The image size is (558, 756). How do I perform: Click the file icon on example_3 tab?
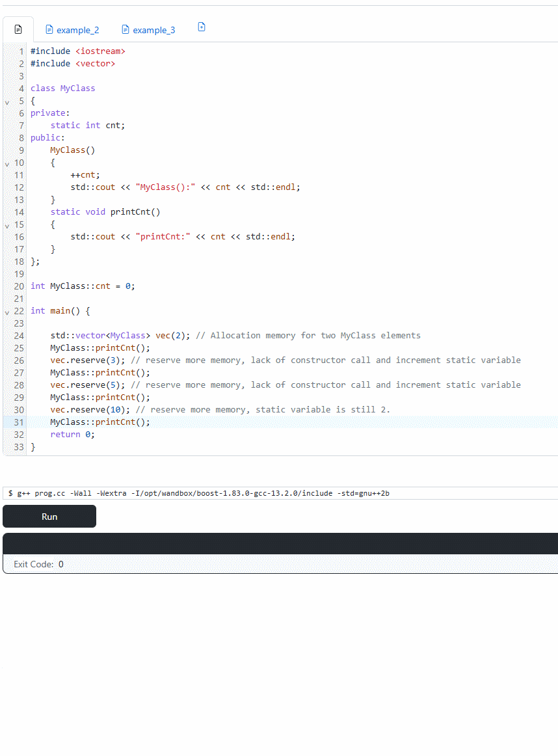click(126, 30)
